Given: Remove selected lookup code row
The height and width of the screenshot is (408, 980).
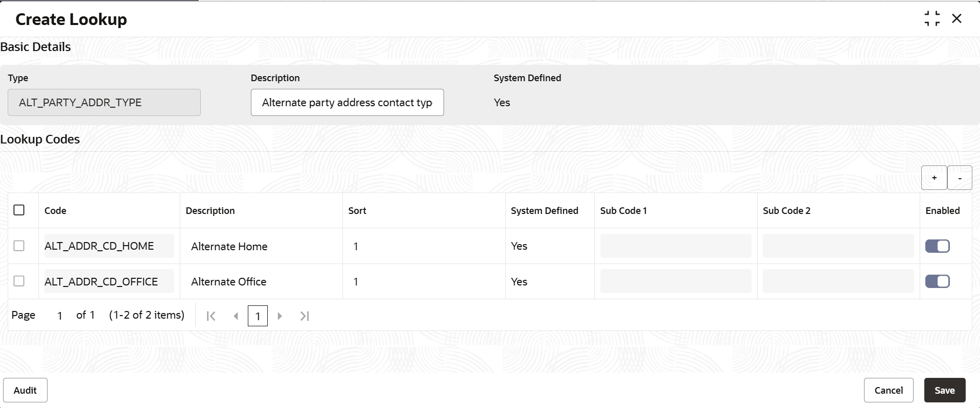Looking at the screenshot, I should (960, 178).
